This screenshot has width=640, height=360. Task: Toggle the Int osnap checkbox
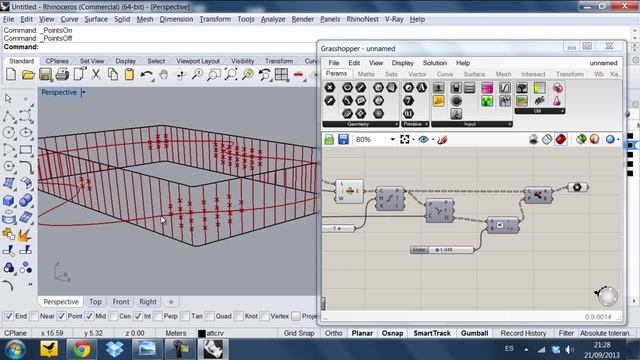click(138, 316)
